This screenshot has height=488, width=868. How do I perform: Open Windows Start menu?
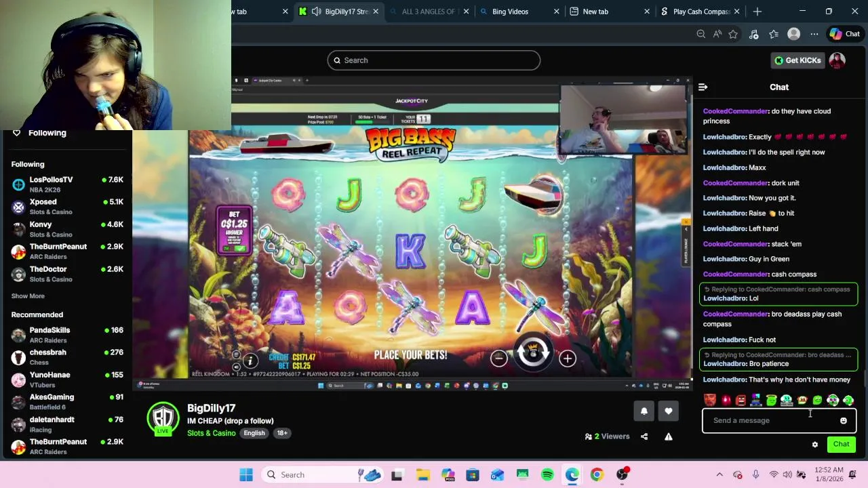pos(246,474)
